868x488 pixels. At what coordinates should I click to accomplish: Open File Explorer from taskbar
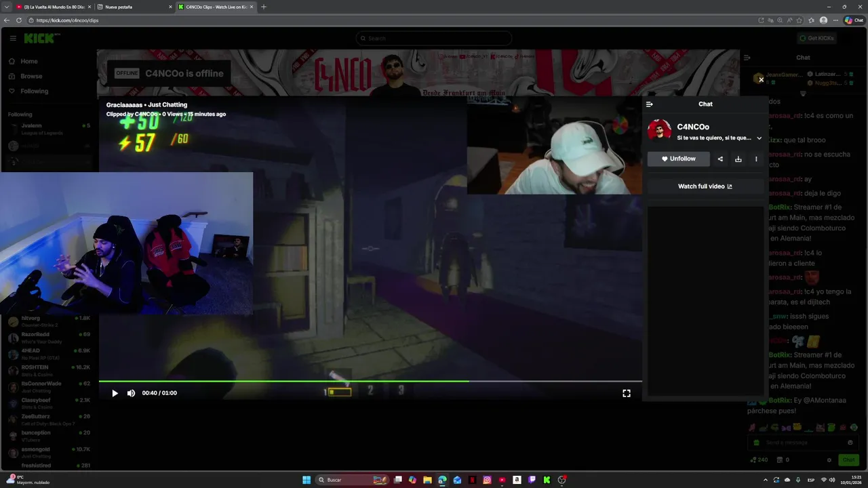tap(427, 480)
